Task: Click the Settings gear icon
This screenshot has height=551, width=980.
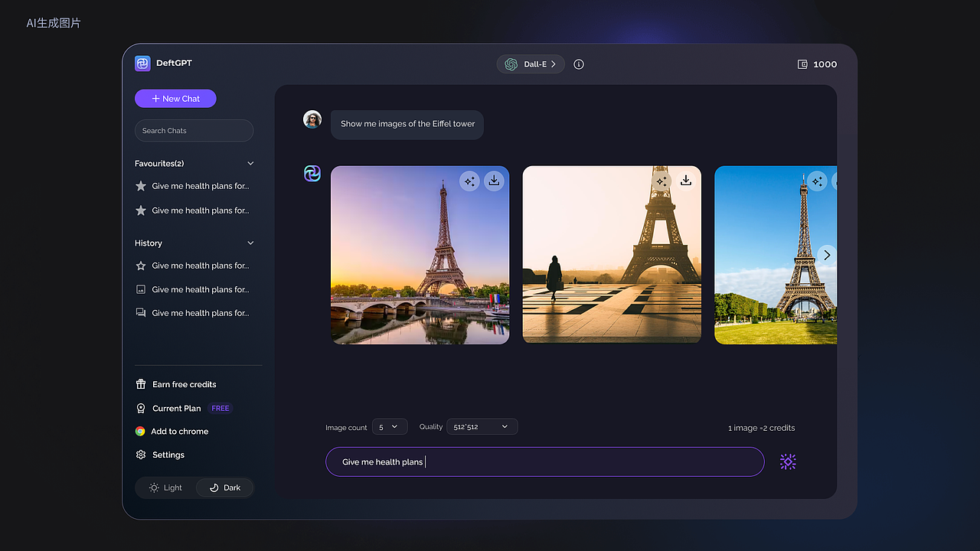Action: 141,455
